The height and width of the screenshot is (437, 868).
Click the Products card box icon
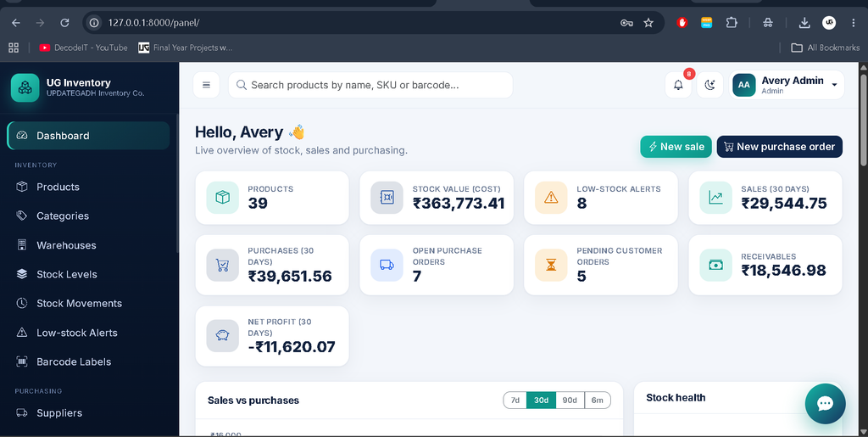click(223, 197)
